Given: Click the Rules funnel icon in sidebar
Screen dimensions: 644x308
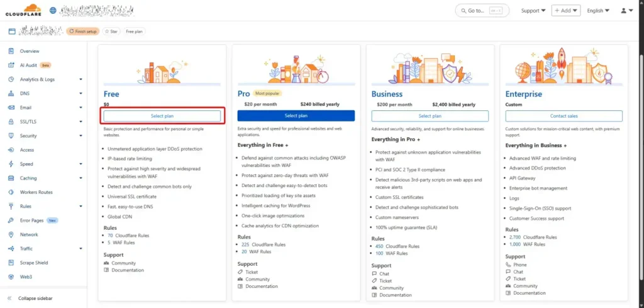Looking at the screenshot, I should 11,206.
